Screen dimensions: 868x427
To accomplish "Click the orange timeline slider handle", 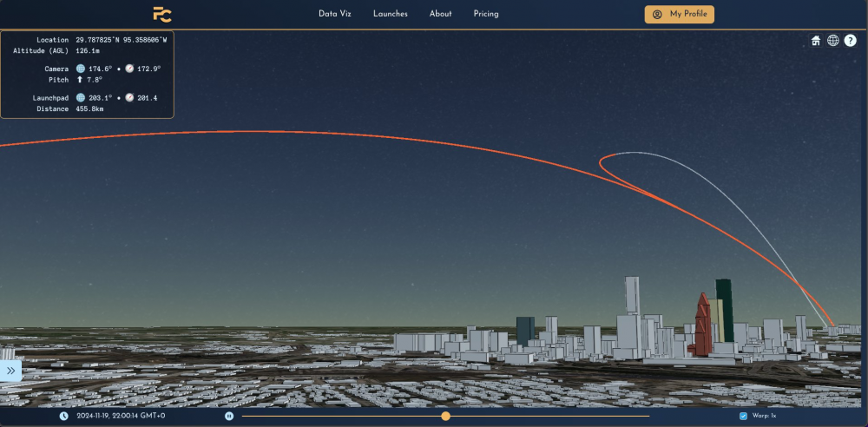I will [x=445, y=417].
